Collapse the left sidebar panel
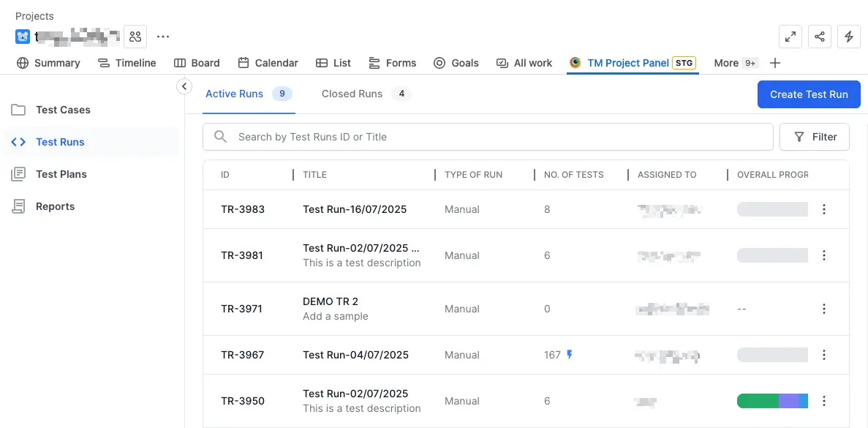 click(x=184, y=86)
